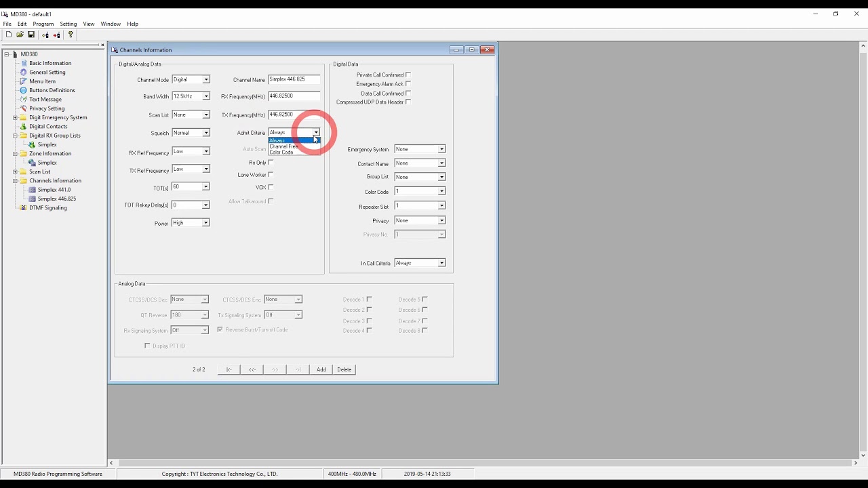Open the File menu
This screenshot has width=868, height=488.
(7, 24)
